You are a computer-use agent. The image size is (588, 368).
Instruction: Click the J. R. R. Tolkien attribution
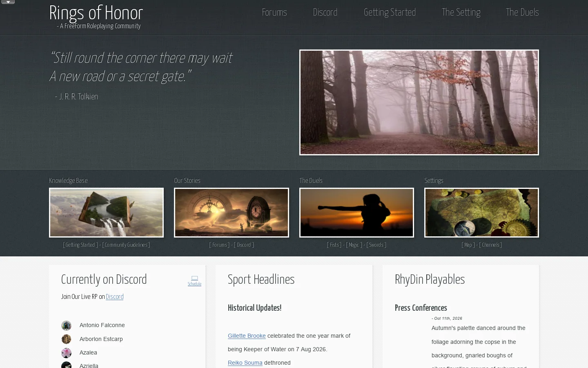(x=76, y=96)
